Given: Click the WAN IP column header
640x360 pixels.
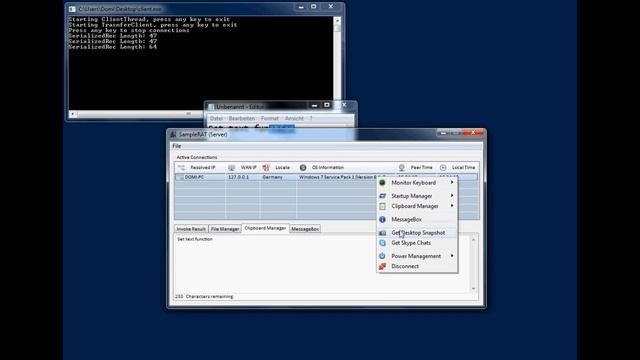Looking at the screenshot, I should pos(242,167).
